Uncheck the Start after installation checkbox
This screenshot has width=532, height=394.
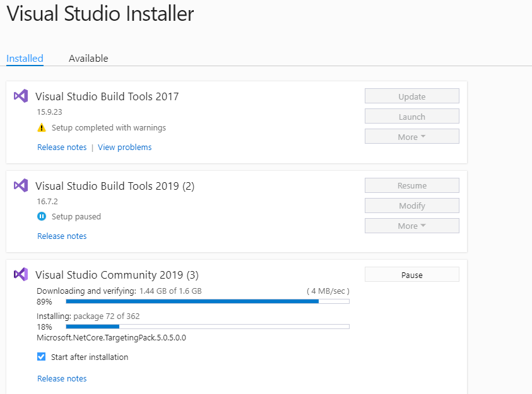coord(42,357)
